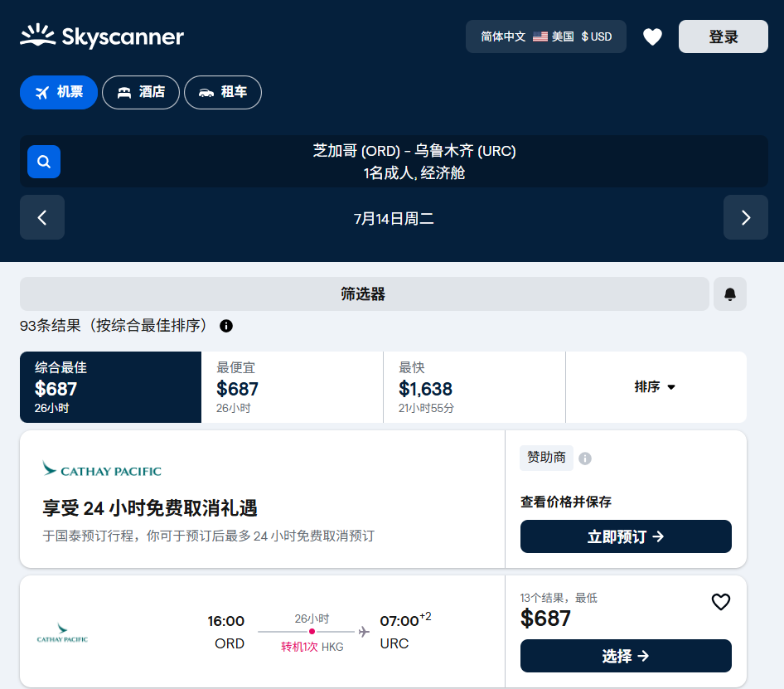
Task: Select the 最快 fastest sort tab
Action: (474, 387)
